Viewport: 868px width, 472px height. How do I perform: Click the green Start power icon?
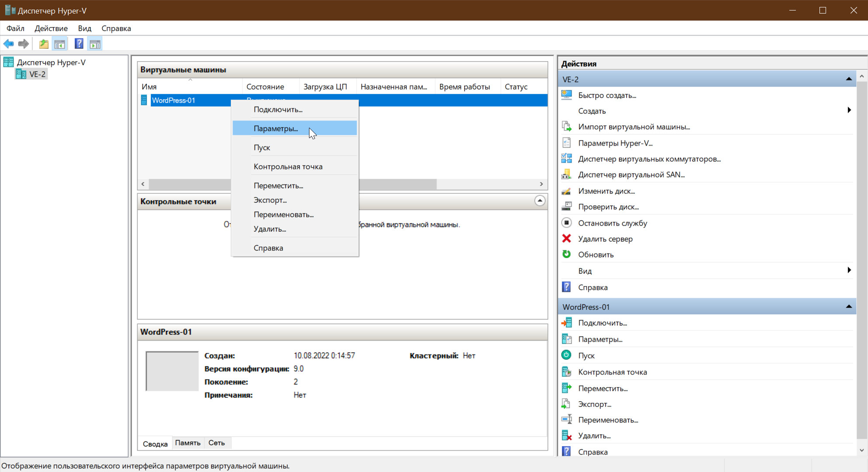click(566, 355)
